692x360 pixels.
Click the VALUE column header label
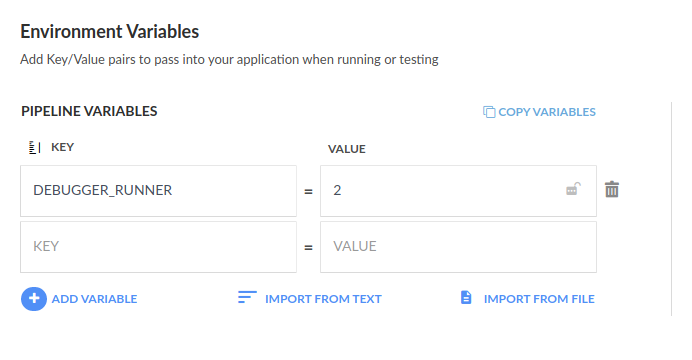[347, 149]
